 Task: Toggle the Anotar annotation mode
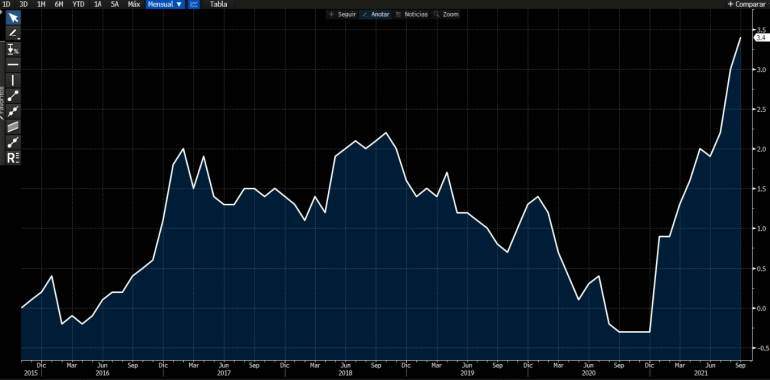pyautogui.click(x=376, y=14)
